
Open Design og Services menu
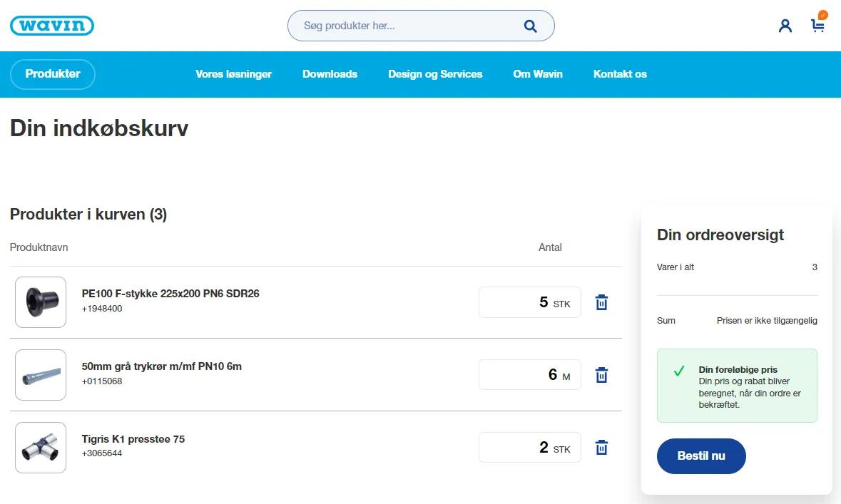point(435,74)
